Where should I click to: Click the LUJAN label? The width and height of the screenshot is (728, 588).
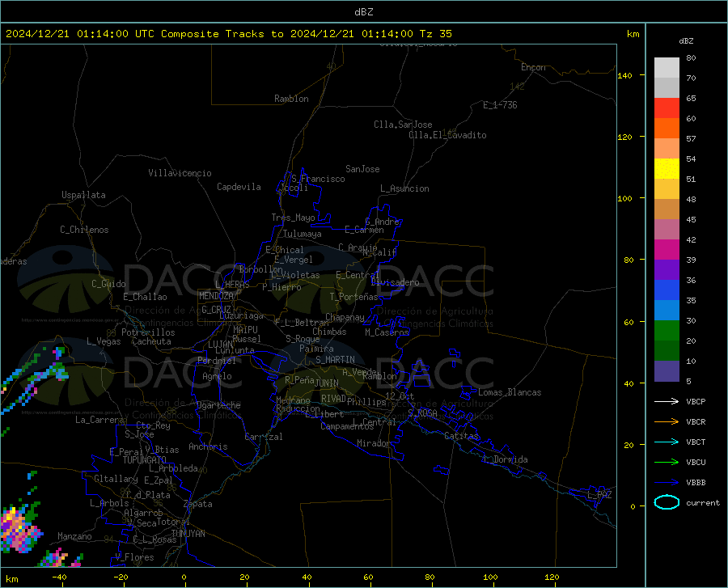(220, 345)
